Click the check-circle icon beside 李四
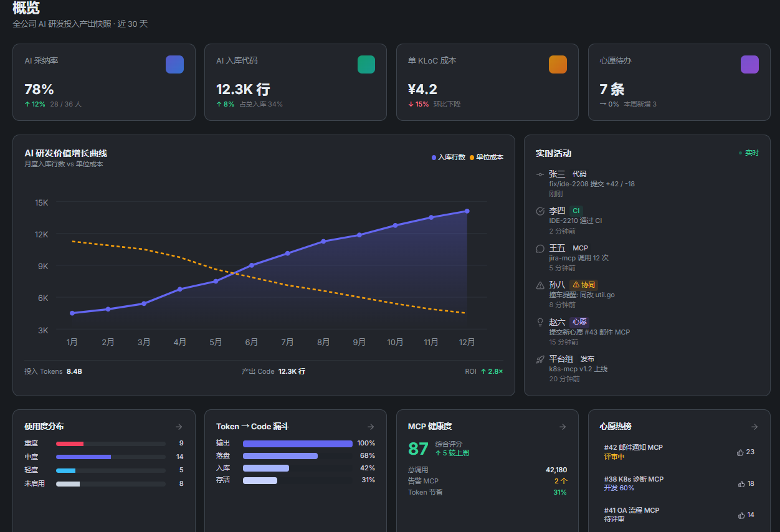This screenshot has height=532, width=780. click(540, 211)
